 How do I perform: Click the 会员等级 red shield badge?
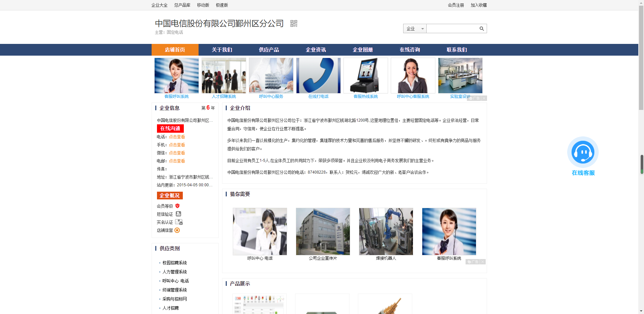pyautogui.click(x=177, y=206)
